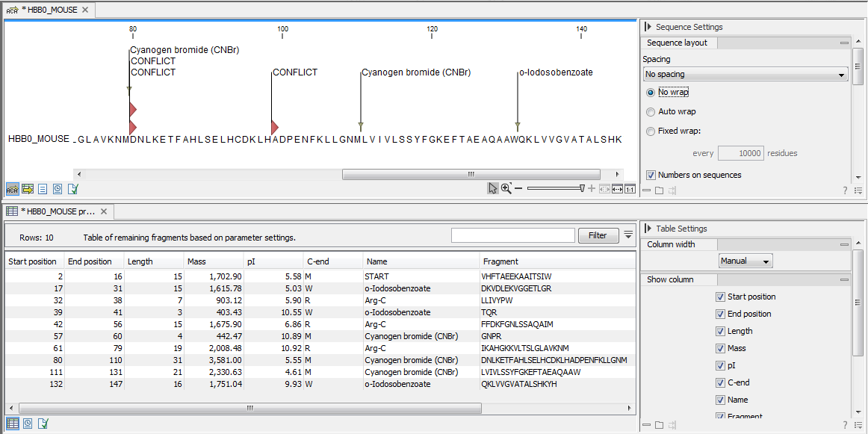Open the table view of HBB0_MOUSE
The width and height of the screenshot is (868, 434).
[28, 188]
